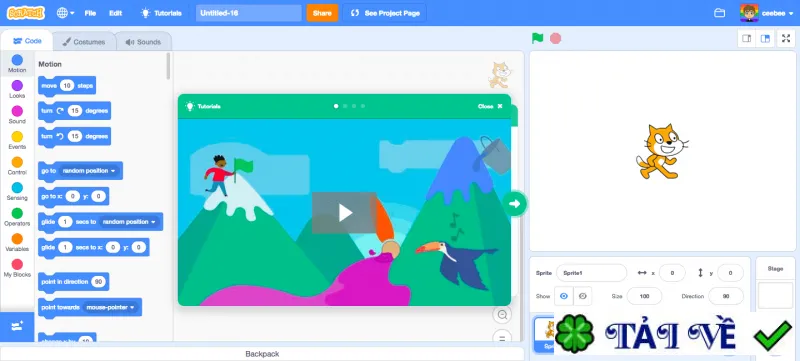
Task: Select the Stage backdrop thumbnail
Action: tap(775, 296)
